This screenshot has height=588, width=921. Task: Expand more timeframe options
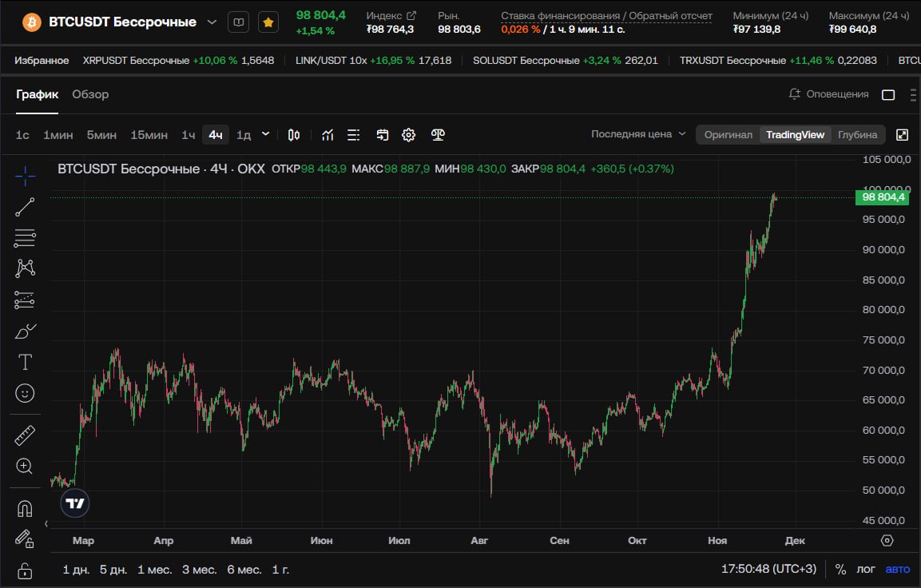click(x=265, y=134)
